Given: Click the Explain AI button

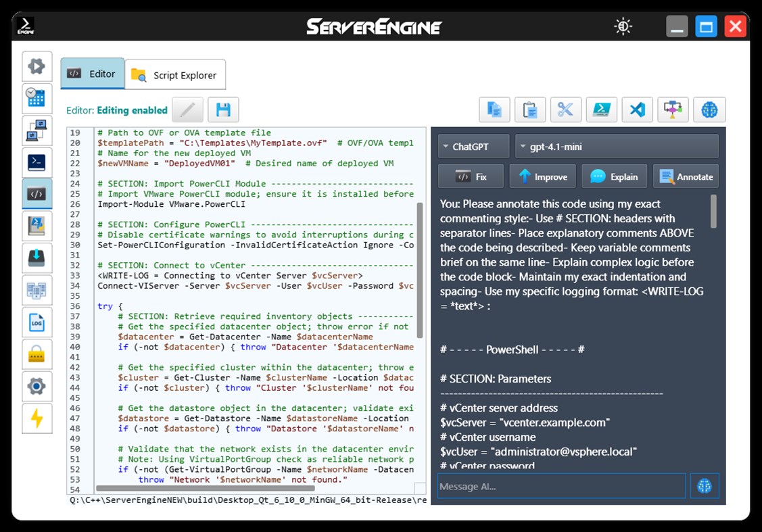Looking at the screenshot, I should (x=614, y=176).
